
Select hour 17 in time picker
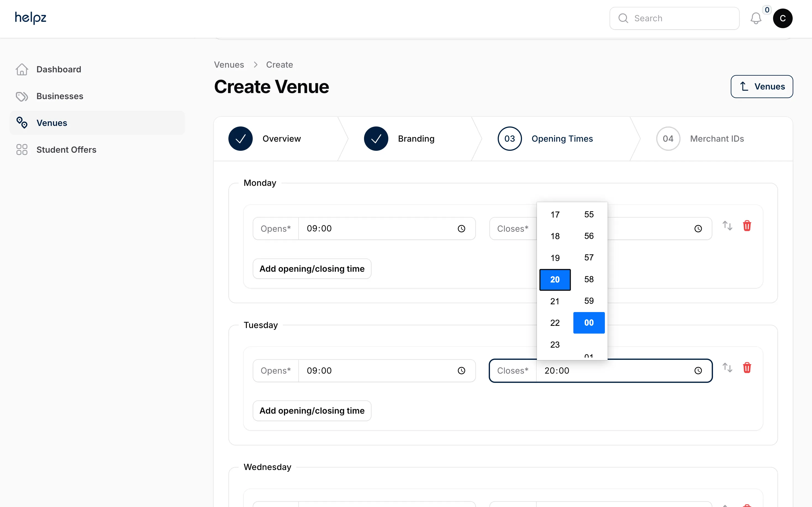click(555, 215)
